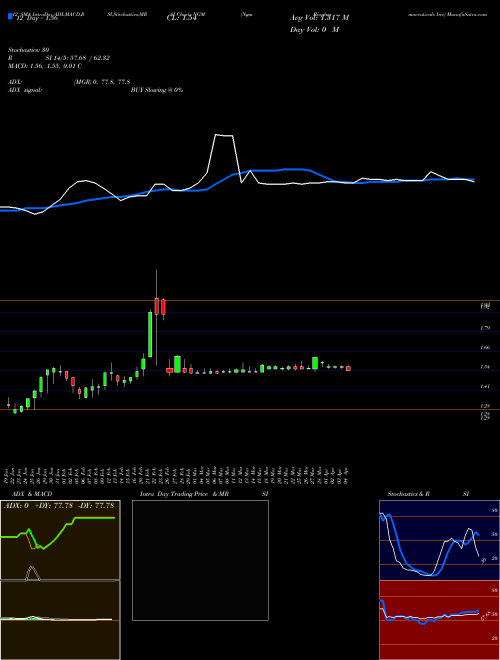Click the blue 12 Day SMA legend square
This screenshot has height=660, width=500.
tap(10, 17)
